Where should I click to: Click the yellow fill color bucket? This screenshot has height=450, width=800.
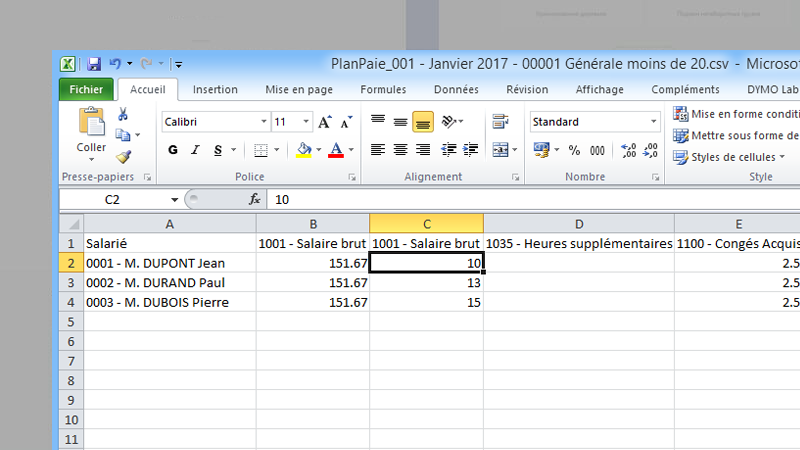pos(304,150)
